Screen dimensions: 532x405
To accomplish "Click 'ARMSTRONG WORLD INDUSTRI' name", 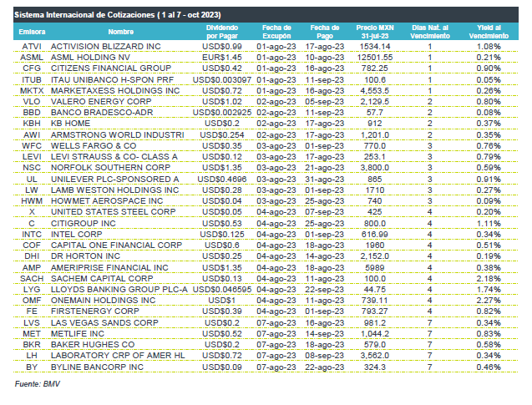I will point(118,135).
